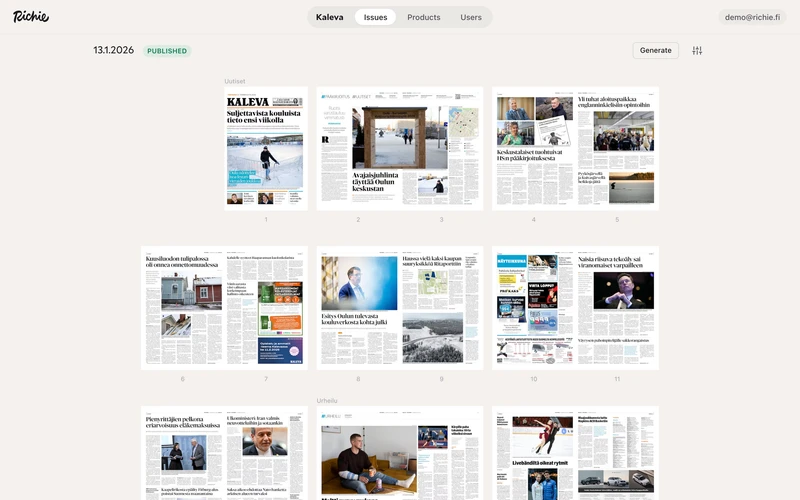Select the Kaleva tab

(330, 17)
